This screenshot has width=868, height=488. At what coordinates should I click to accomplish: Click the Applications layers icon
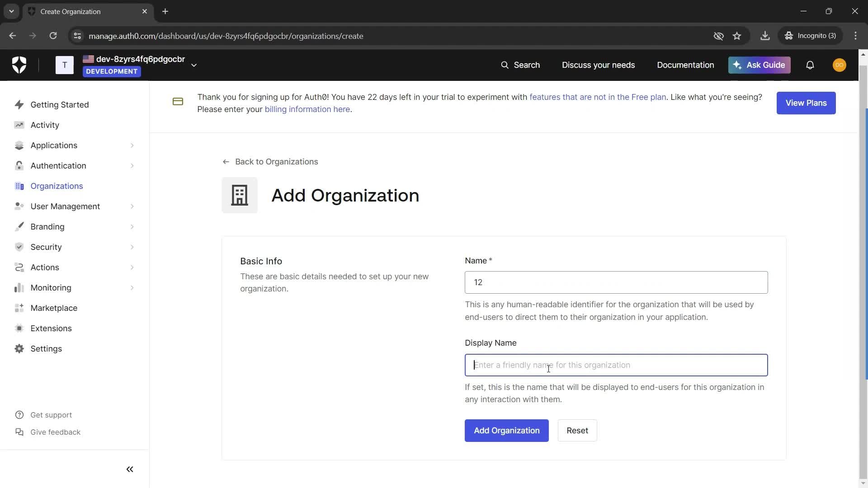tap(19, 145)
